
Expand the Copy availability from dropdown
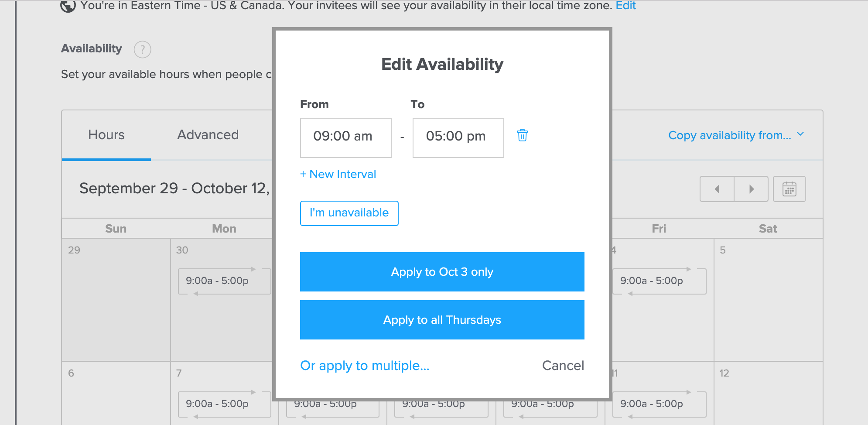coord(729,135)
